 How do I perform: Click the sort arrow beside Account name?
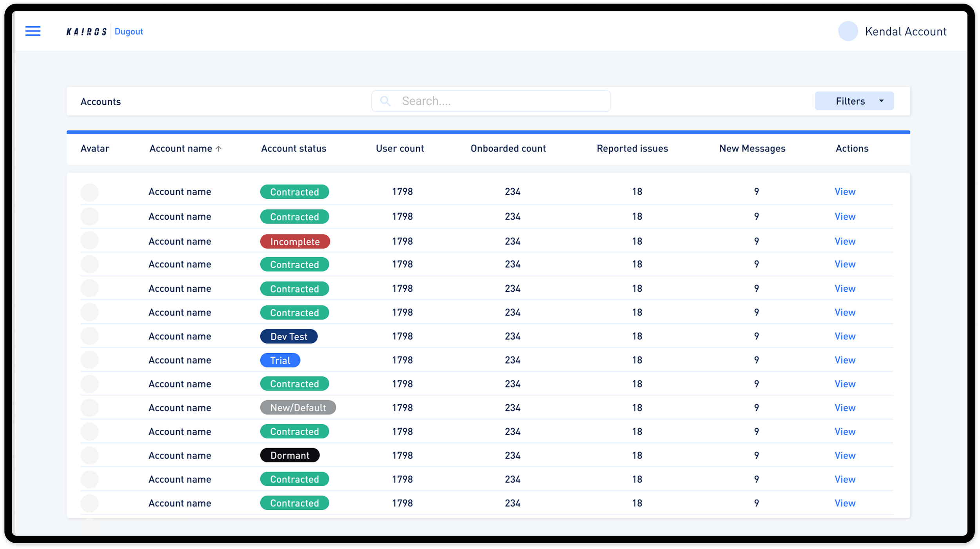point(219,149)
